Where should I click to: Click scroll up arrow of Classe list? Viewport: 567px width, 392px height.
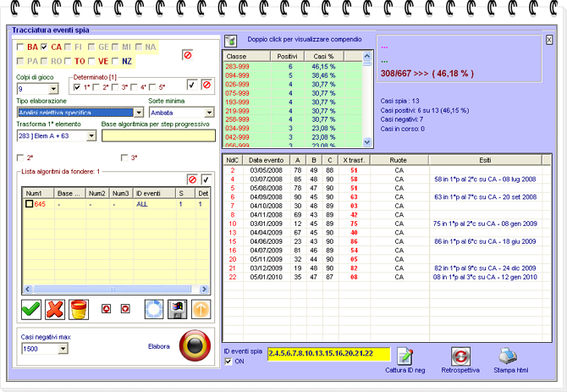[x=367, y=56]
